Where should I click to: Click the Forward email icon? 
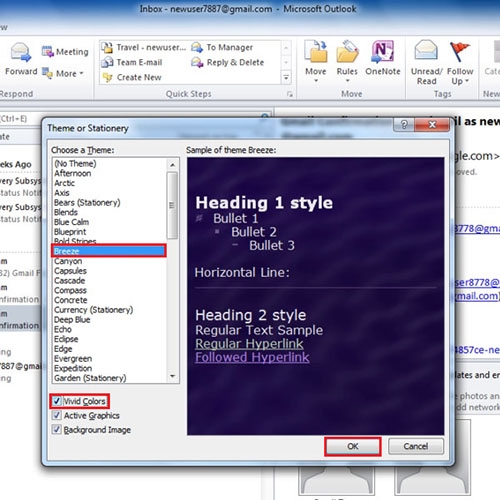tap(21, 53)
